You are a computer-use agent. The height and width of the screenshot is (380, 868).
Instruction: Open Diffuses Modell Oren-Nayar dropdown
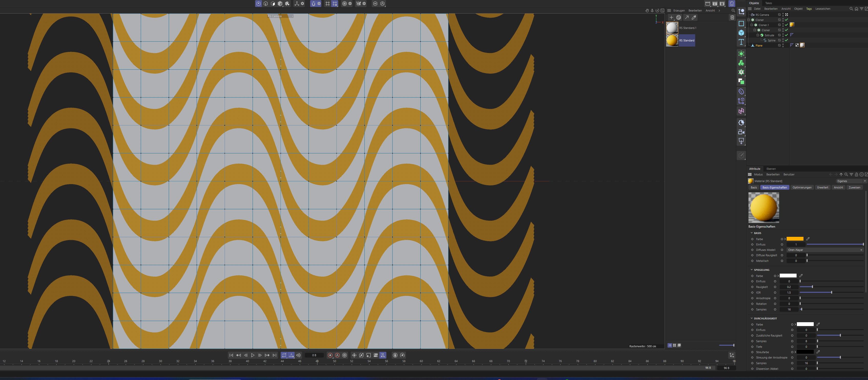pyautogui.click(x=825, y=250)
